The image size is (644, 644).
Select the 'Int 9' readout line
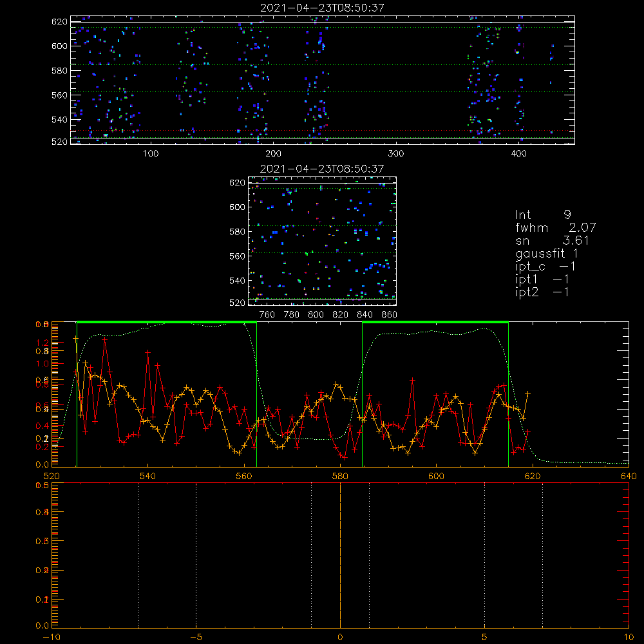543,215
